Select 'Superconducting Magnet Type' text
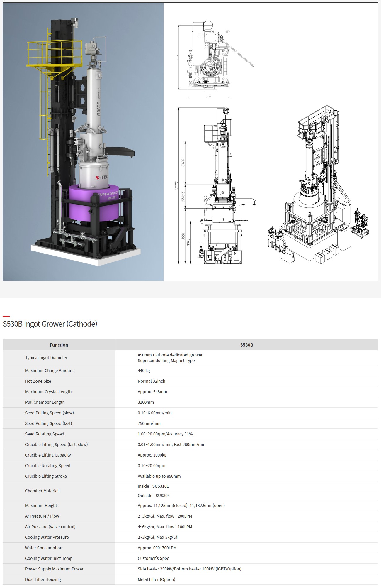The height and width of the screenshot is (588, 381). (x=166, y=361)
